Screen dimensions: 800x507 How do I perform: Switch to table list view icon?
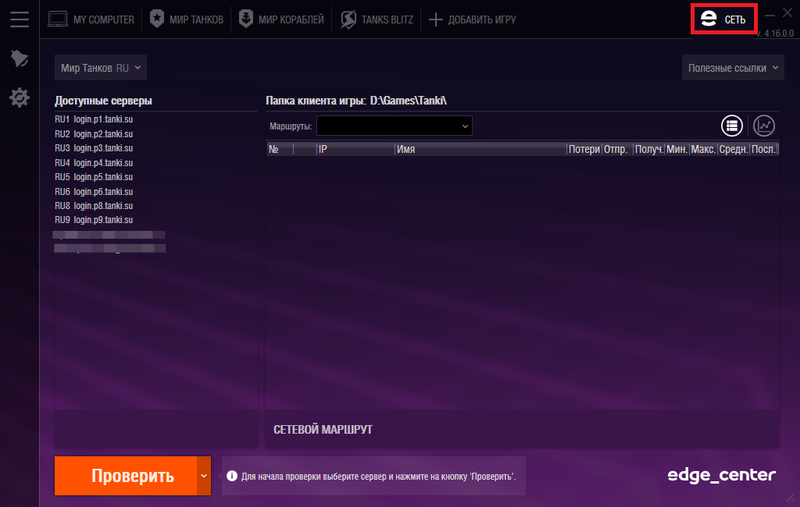click(x=732, y=125)
